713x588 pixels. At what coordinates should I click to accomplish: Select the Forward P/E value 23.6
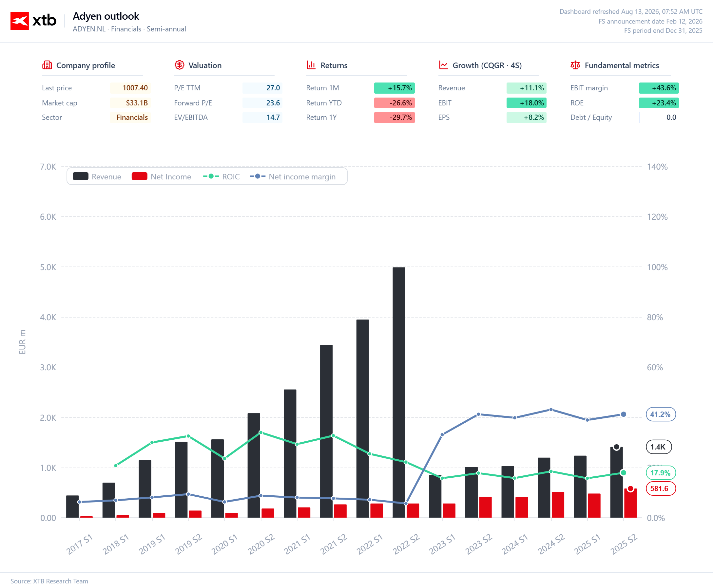pos(262,103)
